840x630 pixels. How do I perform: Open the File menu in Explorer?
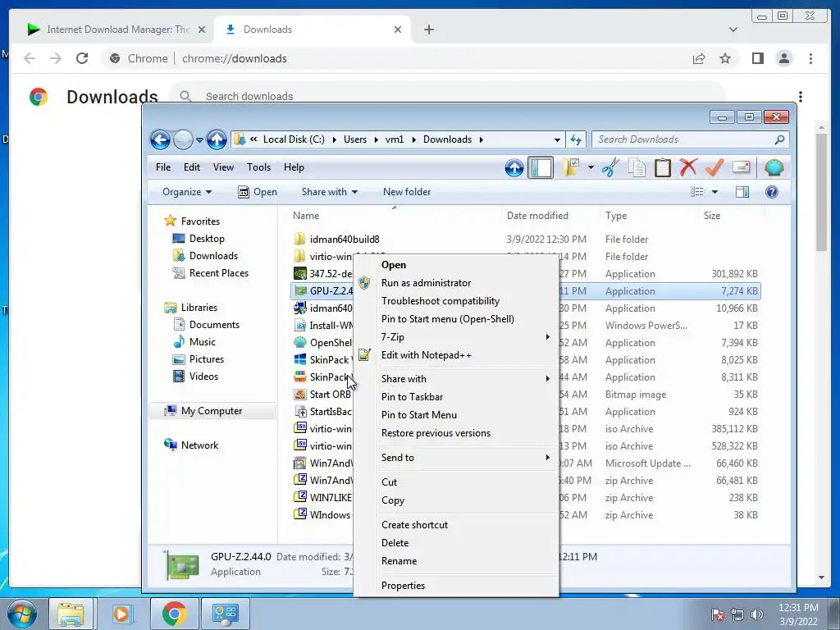[x=163, y=167]
